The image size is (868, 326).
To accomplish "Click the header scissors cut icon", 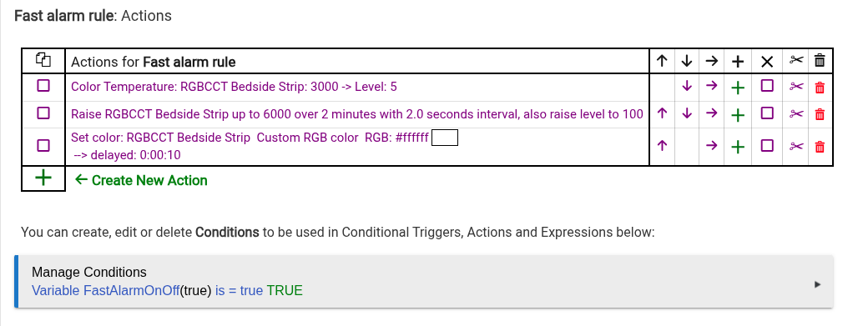I will (x=795, y=60).
